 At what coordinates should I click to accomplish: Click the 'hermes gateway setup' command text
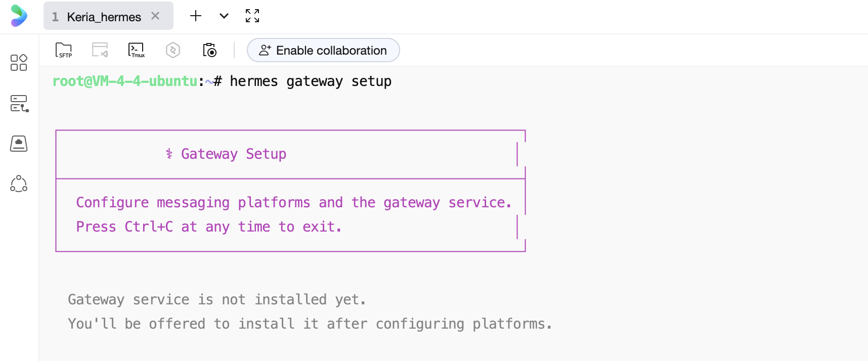[310, 81]
